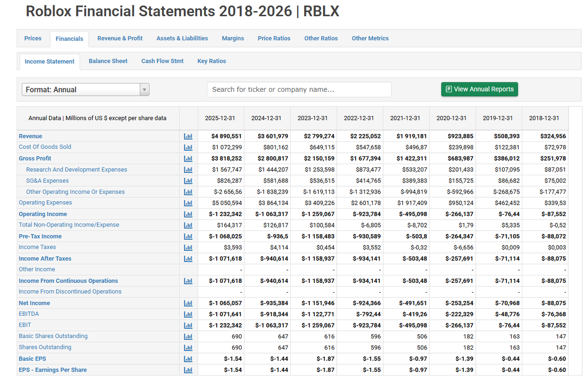The image size is (588, 383).
Task: Open chart icon for Basic EPS row
Action: 188,358
